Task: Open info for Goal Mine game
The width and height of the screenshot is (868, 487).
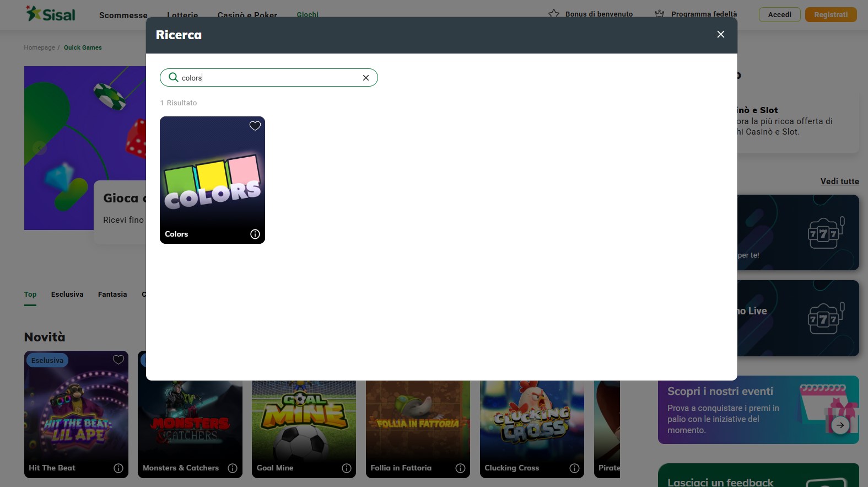Action: click(346, 468)
